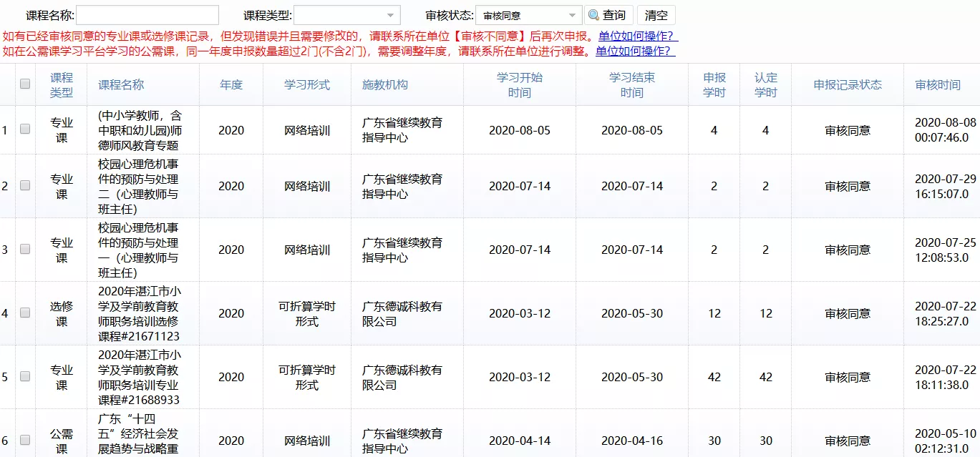Click 可折算学时形式 cell in row 4

[307, 313]
